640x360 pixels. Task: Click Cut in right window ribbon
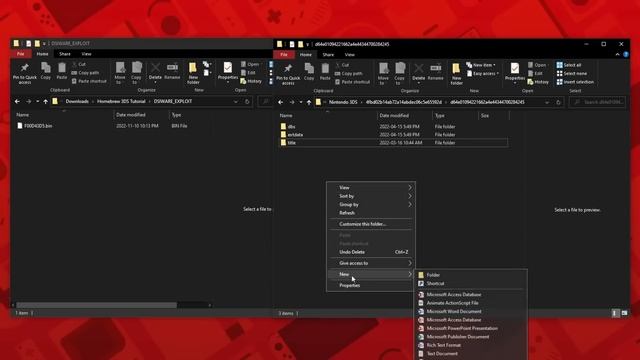click(342, 65)
